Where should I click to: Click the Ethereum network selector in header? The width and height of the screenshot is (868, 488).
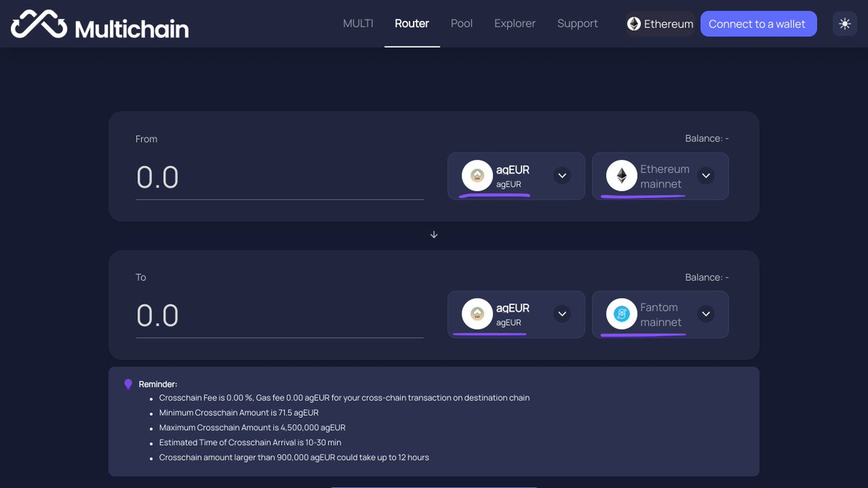tap(660, 24)
